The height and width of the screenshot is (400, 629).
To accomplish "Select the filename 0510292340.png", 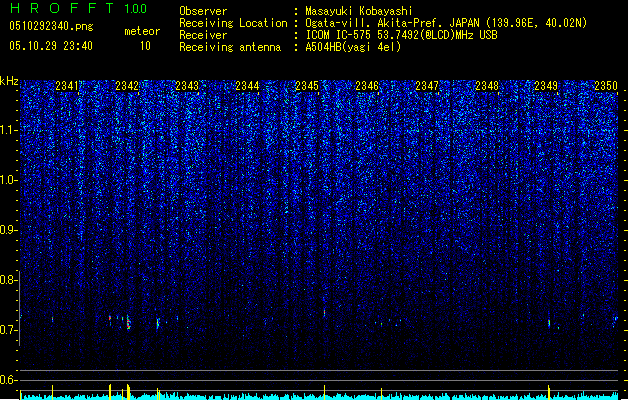I will pos(51,26).
